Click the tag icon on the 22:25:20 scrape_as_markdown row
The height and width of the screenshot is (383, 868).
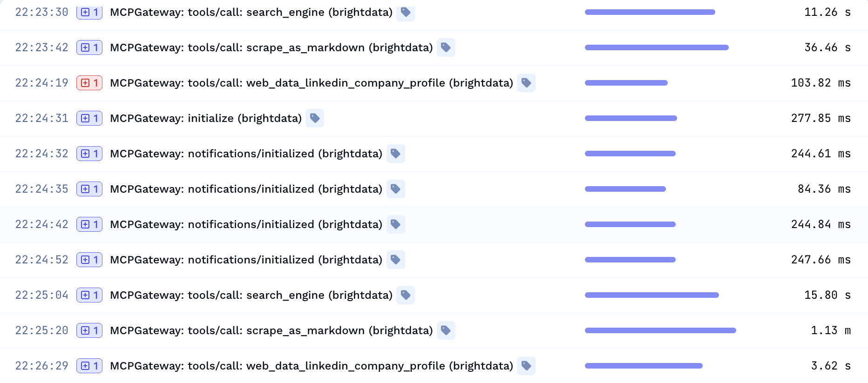(446, 330)
